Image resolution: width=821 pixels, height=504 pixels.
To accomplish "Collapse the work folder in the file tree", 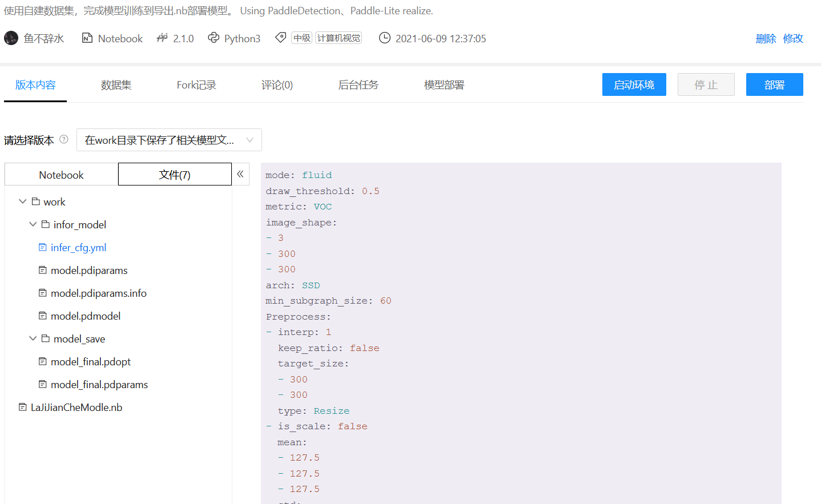I will pyautogui.click(x=22, y=201).
